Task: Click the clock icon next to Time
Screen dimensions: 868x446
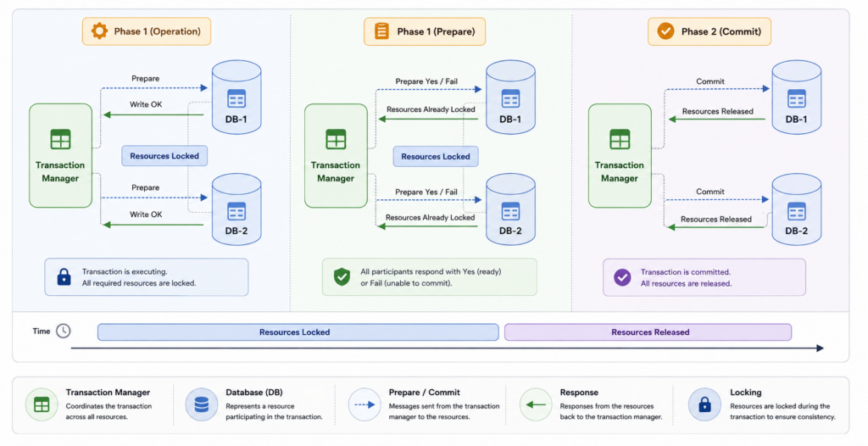Action: coord(64,331)
